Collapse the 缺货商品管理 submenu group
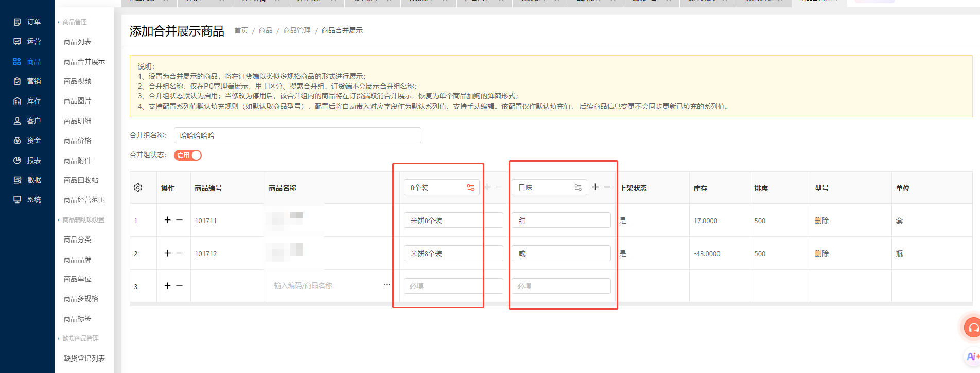This screenshot has width=980, height=373. [x=79, y=338]
